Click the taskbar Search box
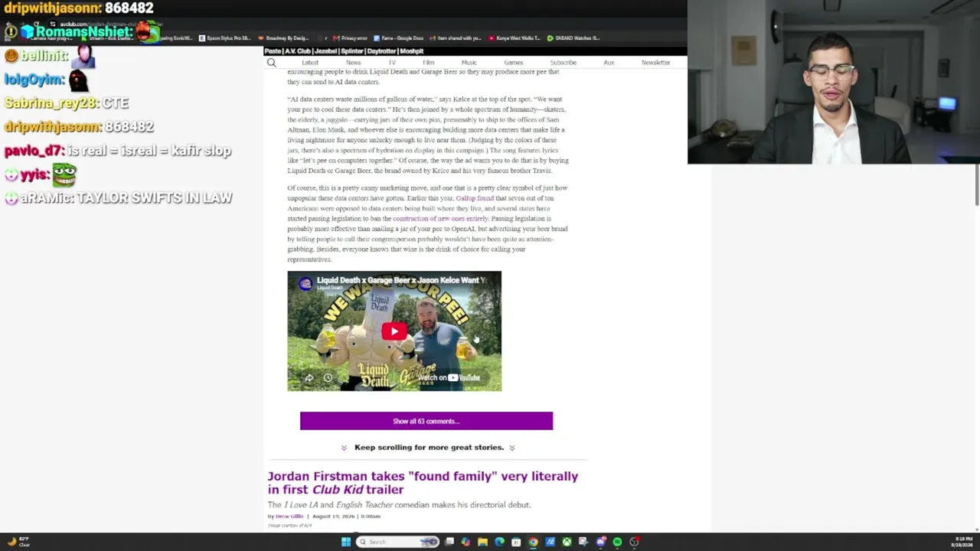 tap(397, 542)
